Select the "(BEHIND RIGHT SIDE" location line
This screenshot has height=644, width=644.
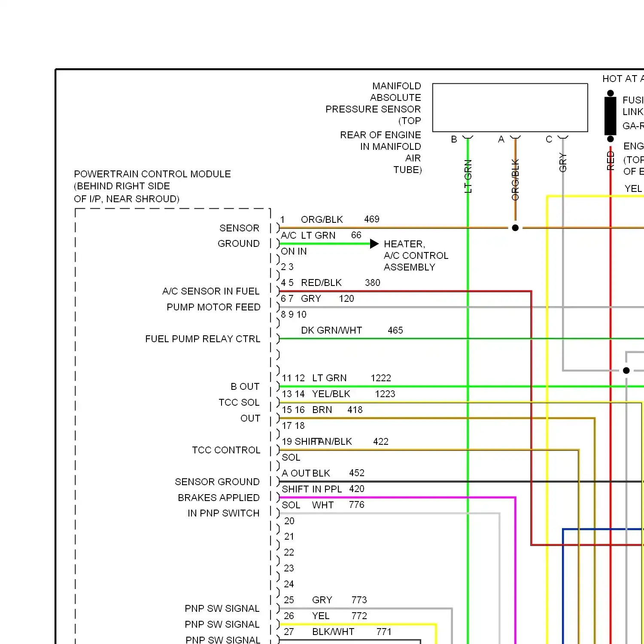pos(122,186)
